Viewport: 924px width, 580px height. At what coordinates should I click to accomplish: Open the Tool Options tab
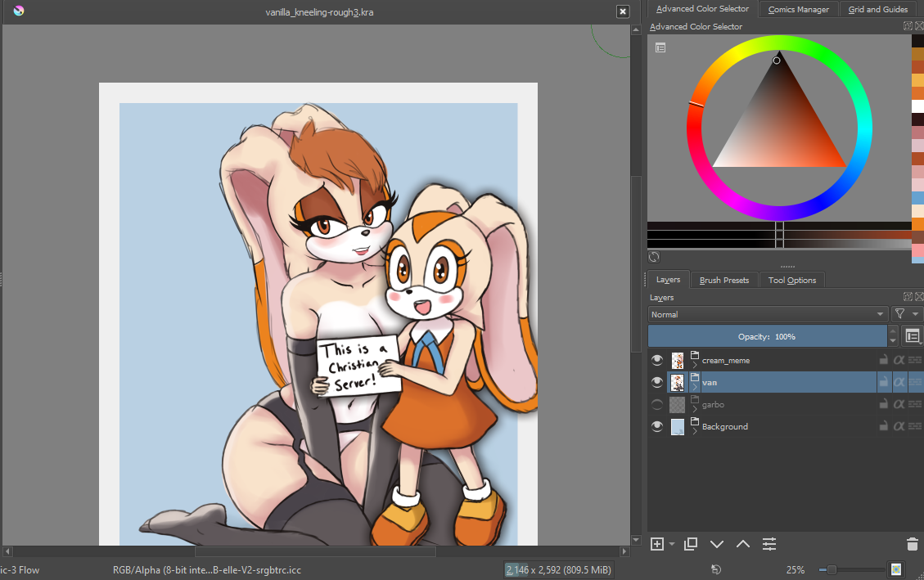[792, 281]
